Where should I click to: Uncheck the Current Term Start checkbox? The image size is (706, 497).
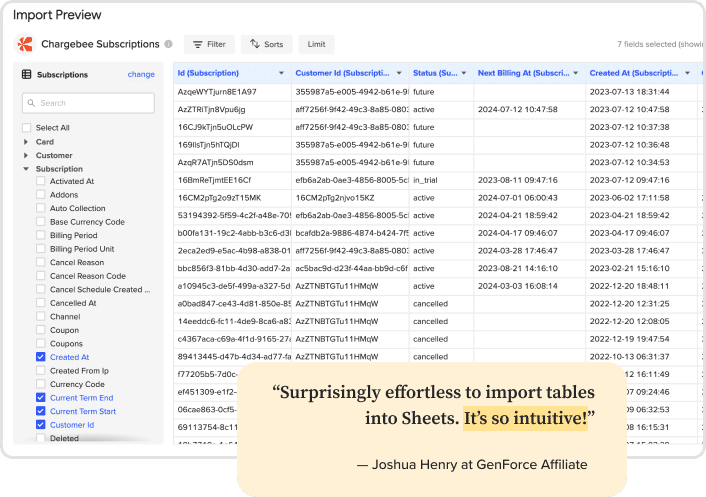coord(41,411)
